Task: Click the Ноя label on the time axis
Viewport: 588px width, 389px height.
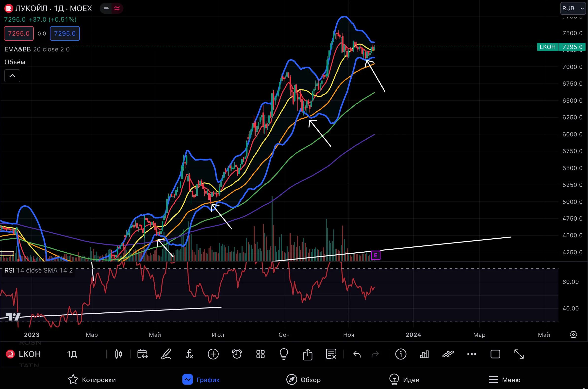Action: [349, 335]
